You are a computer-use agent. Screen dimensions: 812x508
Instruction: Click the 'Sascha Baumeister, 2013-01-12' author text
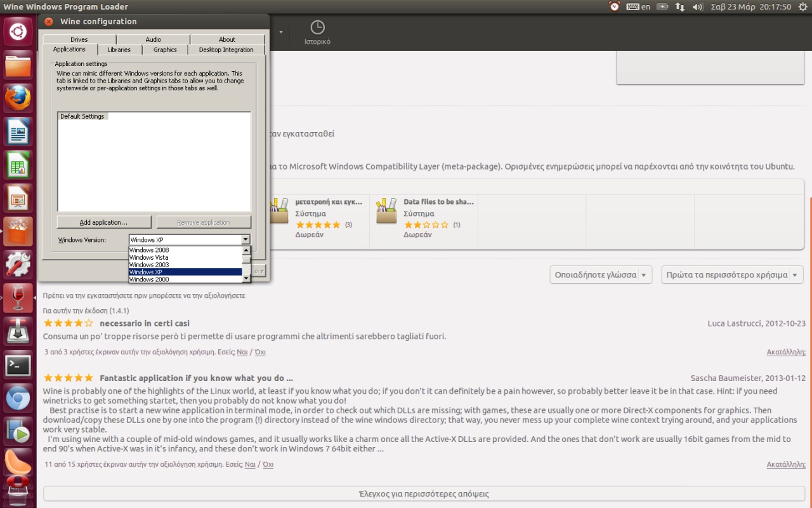[748, 378]
